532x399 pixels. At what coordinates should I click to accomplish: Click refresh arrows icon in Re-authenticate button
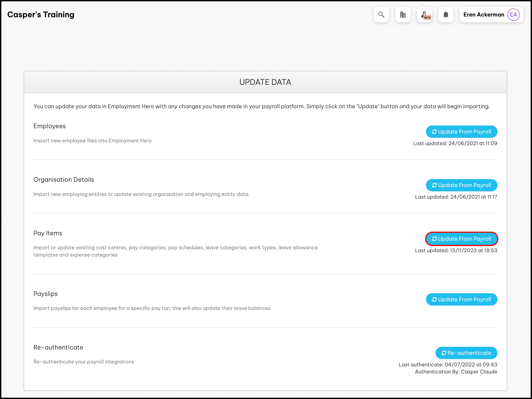click(444, 353)
